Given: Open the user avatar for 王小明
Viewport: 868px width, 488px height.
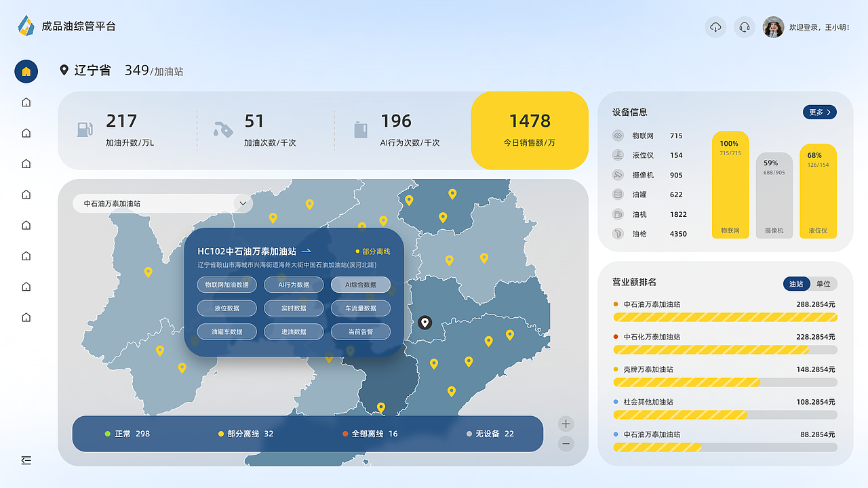Looking at the screenshot, I should coord(773,27).
